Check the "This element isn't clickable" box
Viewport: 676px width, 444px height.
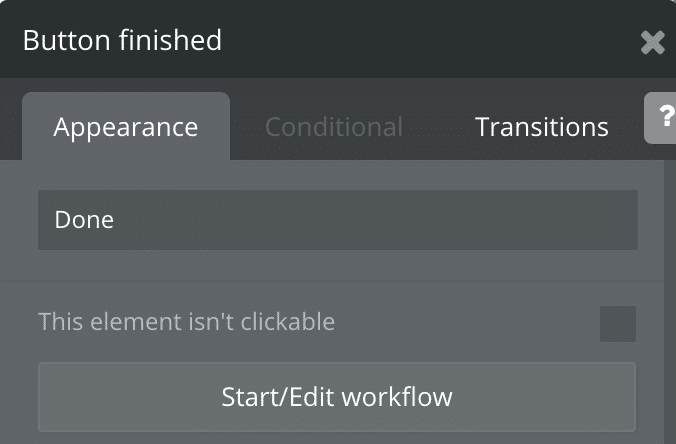[x=617, y=323]
